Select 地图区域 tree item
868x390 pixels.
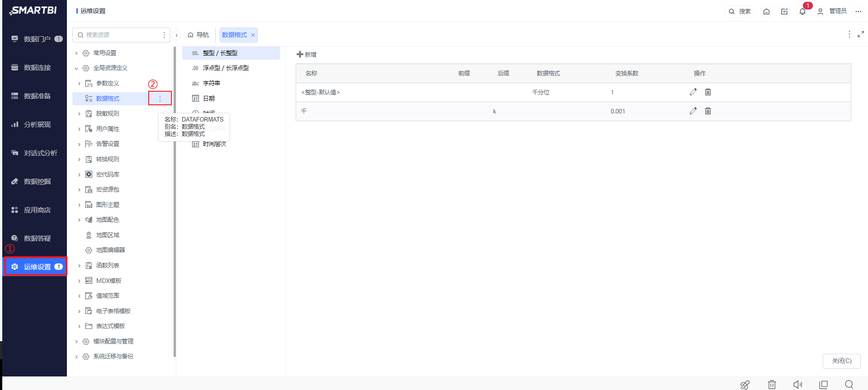108,235
